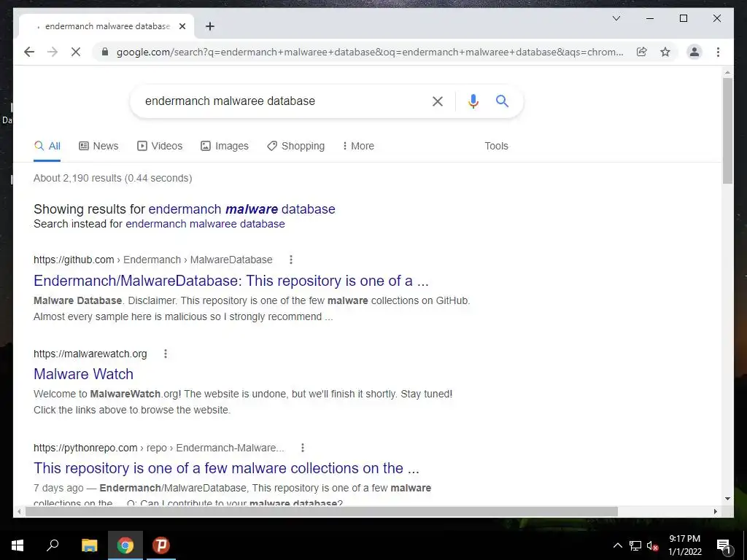
Task: Switch to News results
Action: (98, 146)
